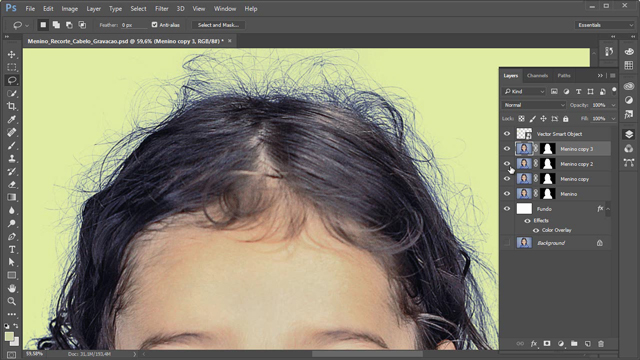The height and width of the screenshot is (360, 640).
Task: Select the Clone Stamp tool
Action: (11, 159)
